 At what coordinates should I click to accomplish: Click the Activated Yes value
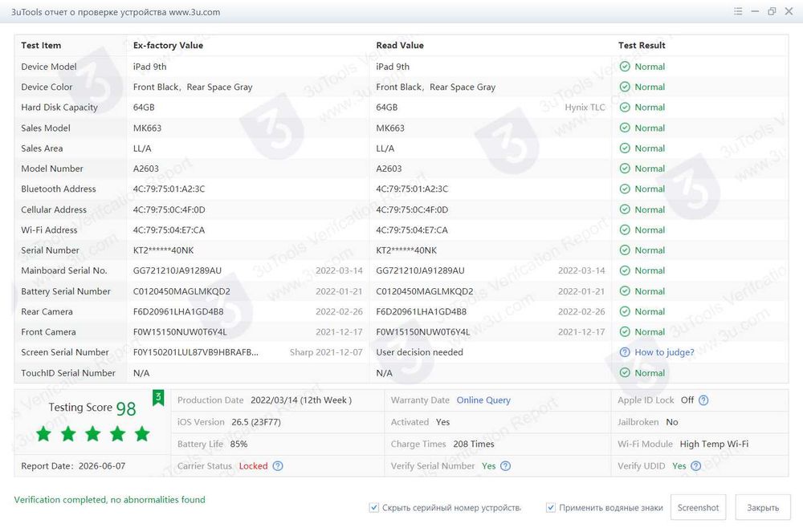point(442,422)
